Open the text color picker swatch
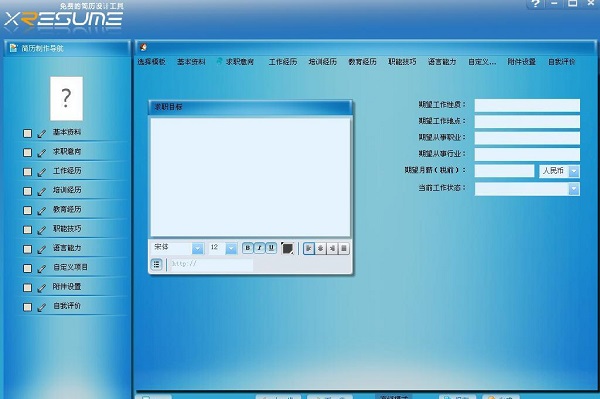Screen dimensions: 600x399 point(287,248)
